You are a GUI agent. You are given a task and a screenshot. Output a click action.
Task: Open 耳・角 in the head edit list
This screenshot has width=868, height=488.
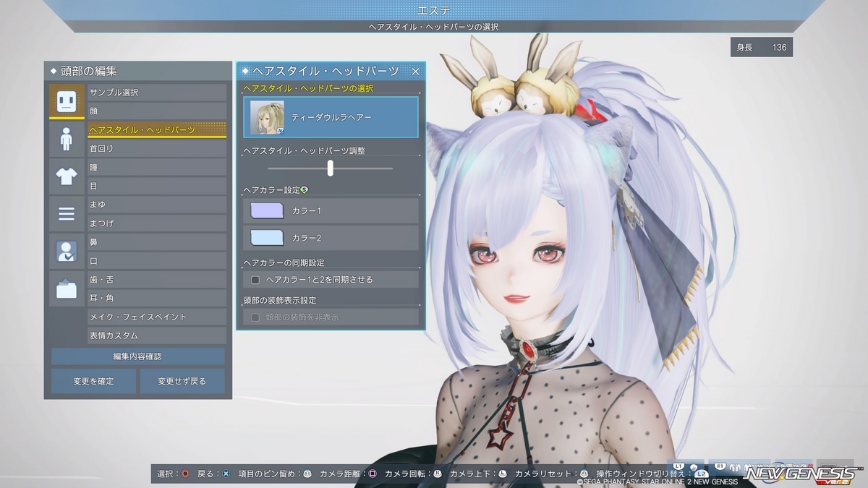pyautogui.click(x=157, y=299)
